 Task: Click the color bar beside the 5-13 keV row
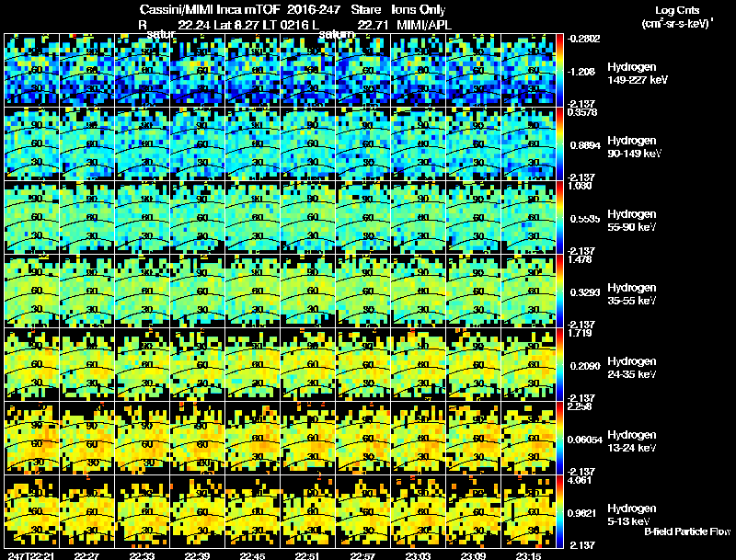click(559, 511)
